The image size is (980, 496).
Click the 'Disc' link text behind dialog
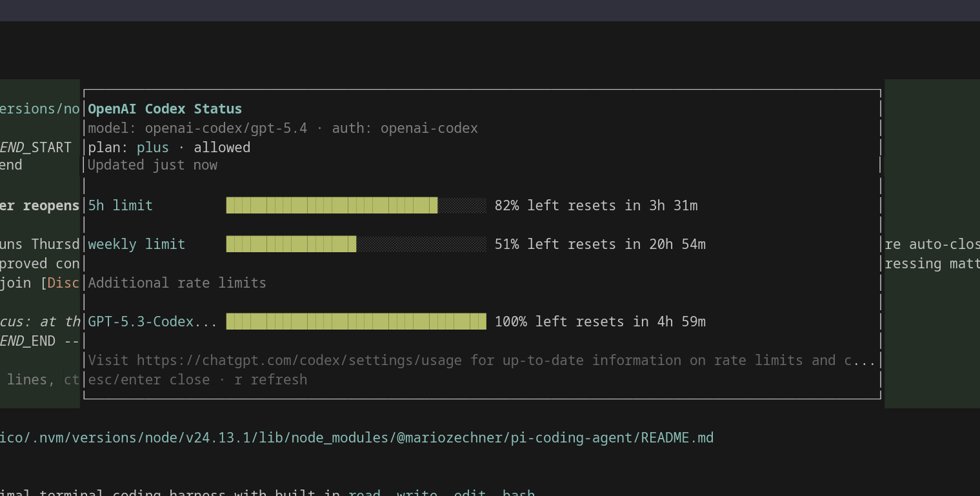64,283
